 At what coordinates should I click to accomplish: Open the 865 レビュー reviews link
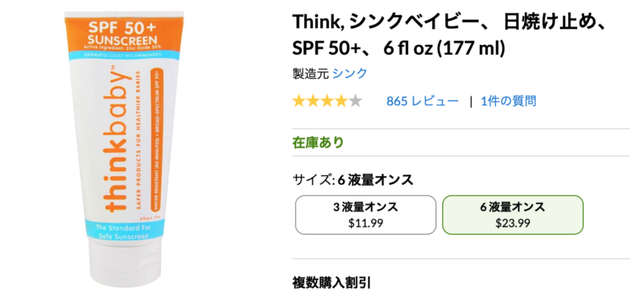(422, 101)
